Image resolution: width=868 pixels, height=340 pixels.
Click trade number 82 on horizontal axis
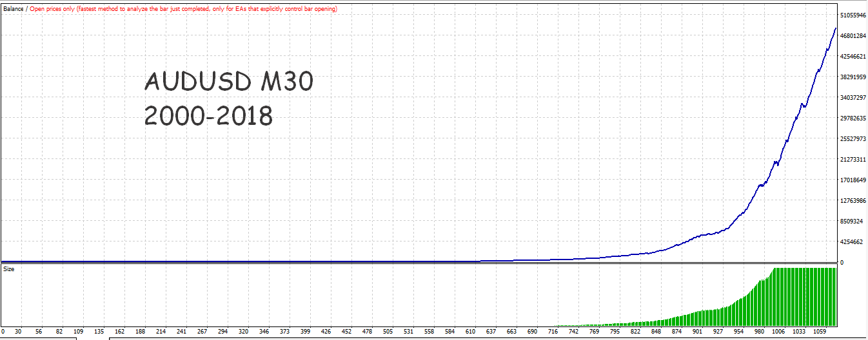[59, 332]
